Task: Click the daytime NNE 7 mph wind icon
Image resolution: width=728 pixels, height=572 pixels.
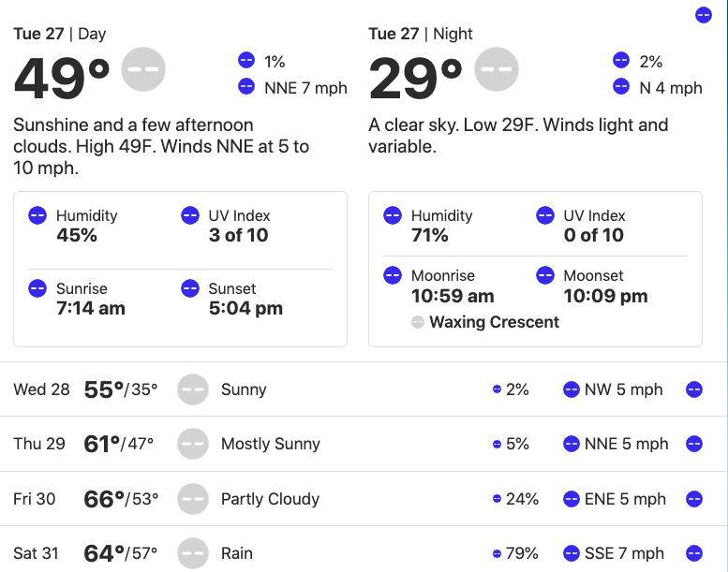Action: pos(246,86)
